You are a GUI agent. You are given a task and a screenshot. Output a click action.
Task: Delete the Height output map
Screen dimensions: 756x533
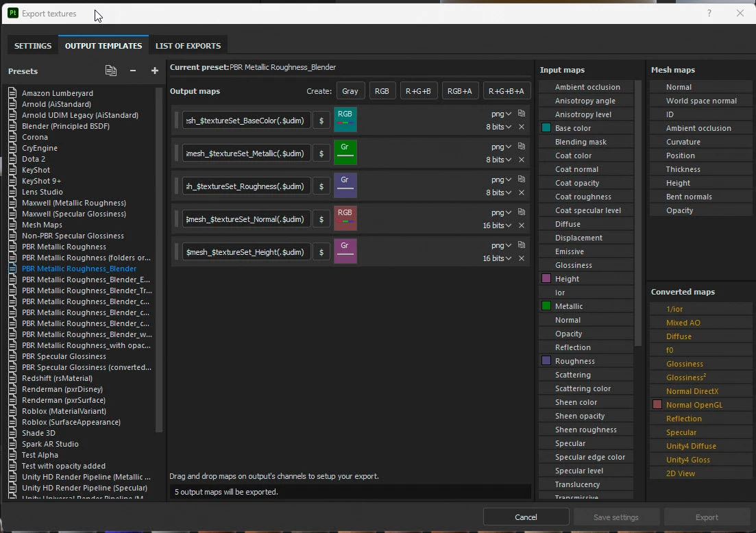coord(521,258)
